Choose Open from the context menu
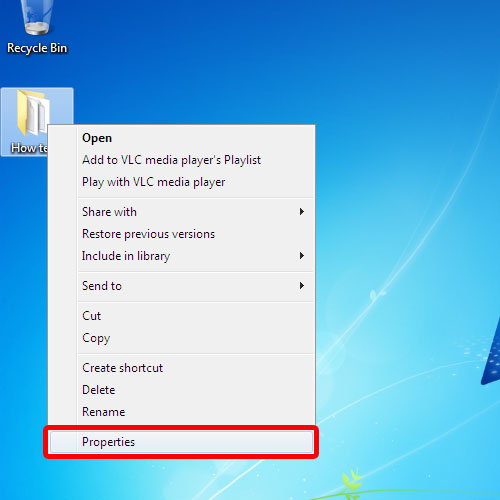 tap(181, 138)
